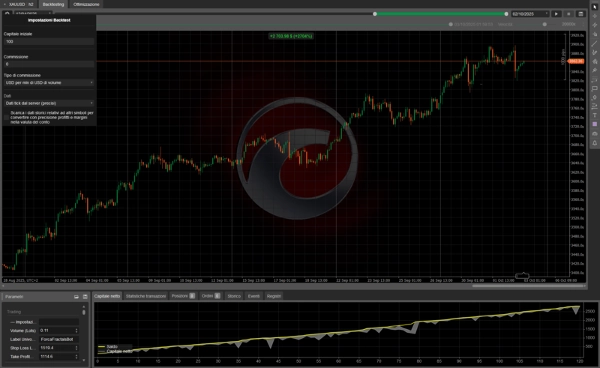Open the Posizioni tab
Screen dimensions: 600x368
tap(183, 296)
